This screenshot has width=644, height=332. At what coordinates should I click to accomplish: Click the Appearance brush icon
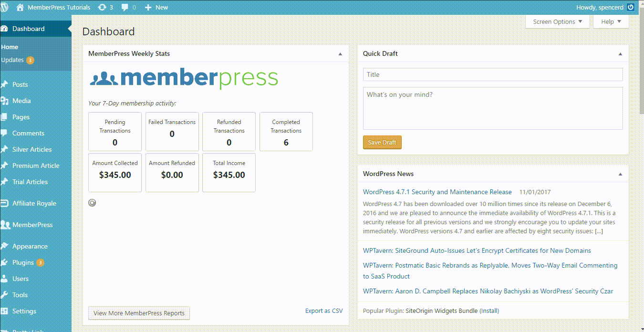[x=4, y=246]
